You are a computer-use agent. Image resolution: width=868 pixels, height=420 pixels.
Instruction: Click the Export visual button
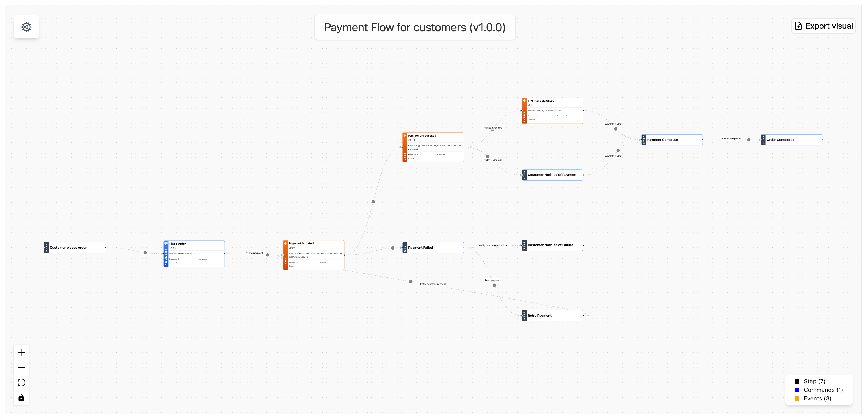[824, 26]
